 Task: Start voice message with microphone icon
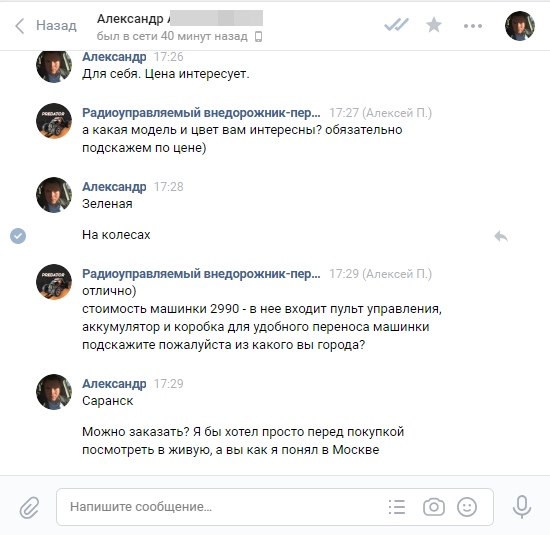pyautogui.click(x=522, y=507)
